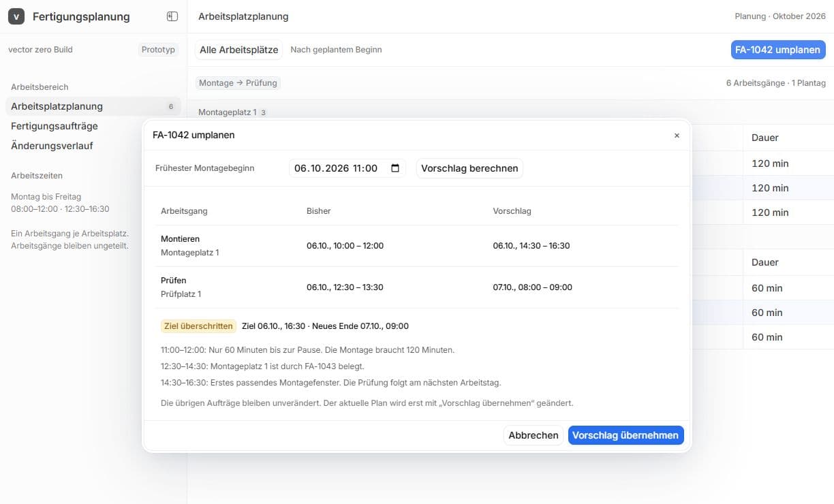This screenshot has width=834, height=504.
Task: Click the Alle Arbeitsplätze filter button
Action: pos(239,50)
